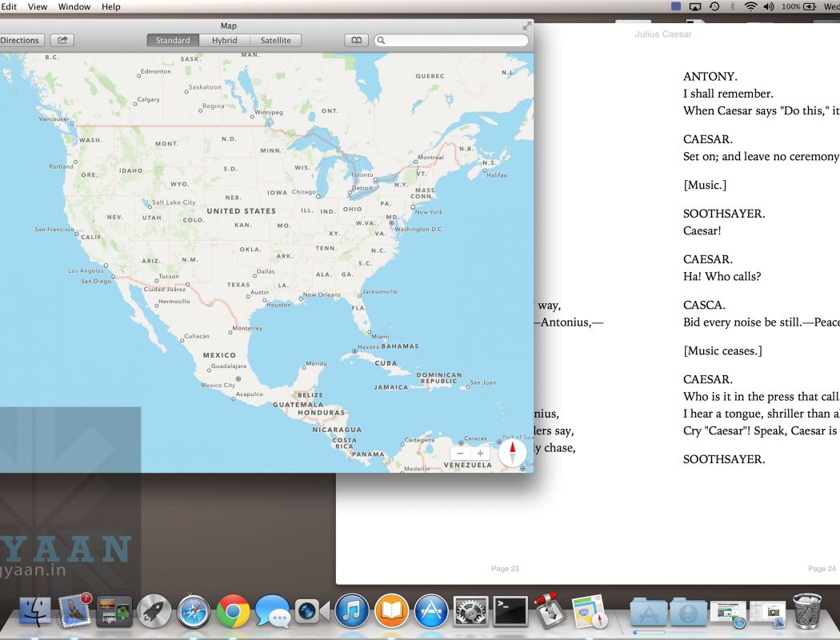Image resolution: width=840 pixels, height=640 pixels.
Task: Open System Preferences from the dock
Action: click(x=470, y=612)
